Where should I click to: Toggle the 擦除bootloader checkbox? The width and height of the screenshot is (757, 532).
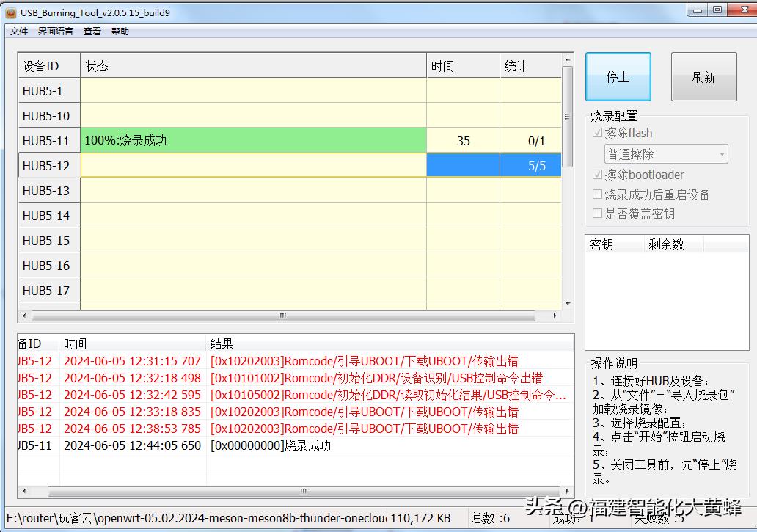pyautogui.click(x=598, y=175)
